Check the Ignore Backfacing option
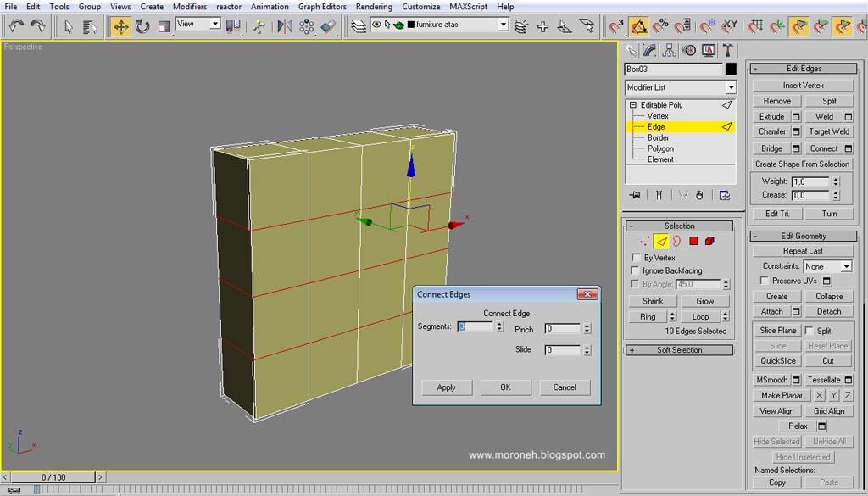The height and width of the screenshot is (496, 868). [637, 270]
